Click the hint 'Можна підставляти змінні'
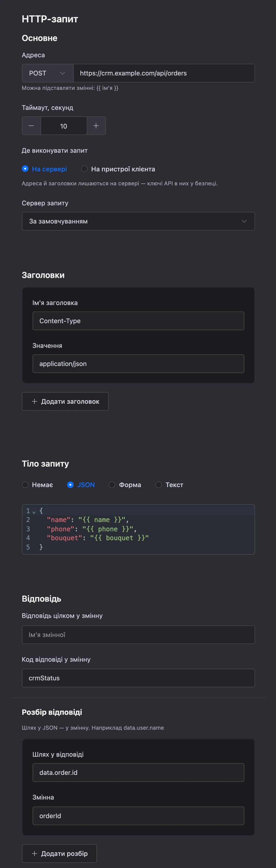The image size is (276, 868). click(70, 88)
